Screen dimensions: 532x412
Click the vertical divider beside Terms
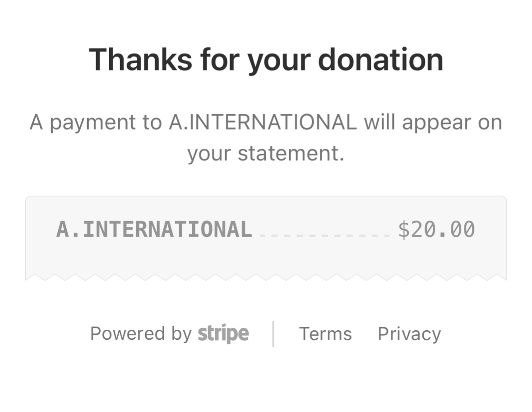point(273,334)
